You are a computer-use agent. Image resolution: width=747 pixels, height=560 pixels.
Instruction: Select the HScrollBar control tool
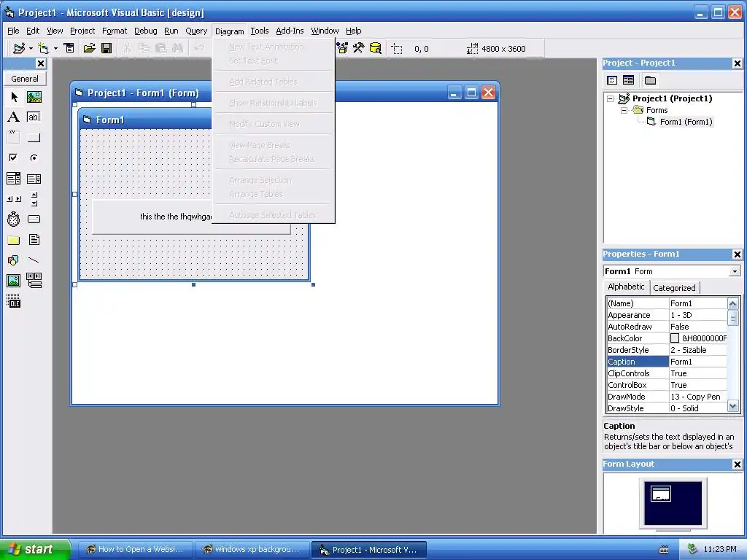[x=14, y=199]
